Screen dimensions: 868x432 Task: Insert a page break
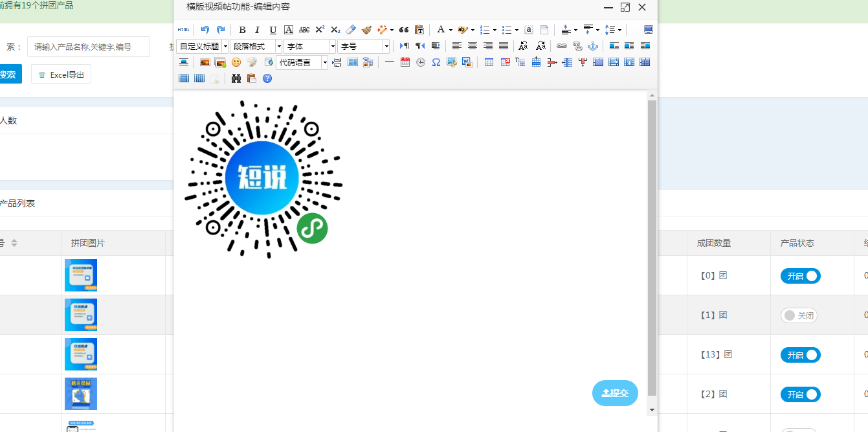pos(337,62)
